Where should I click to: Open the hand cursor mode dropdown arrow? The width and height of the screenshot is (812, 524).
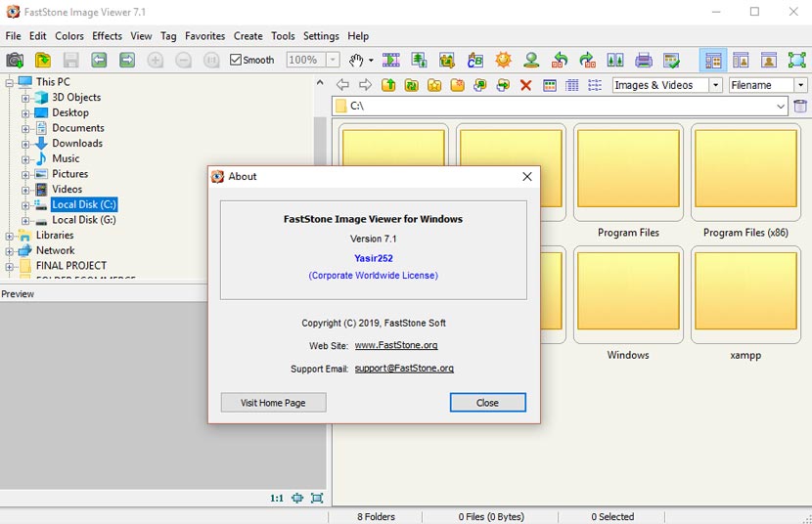[x=371, y=61]
